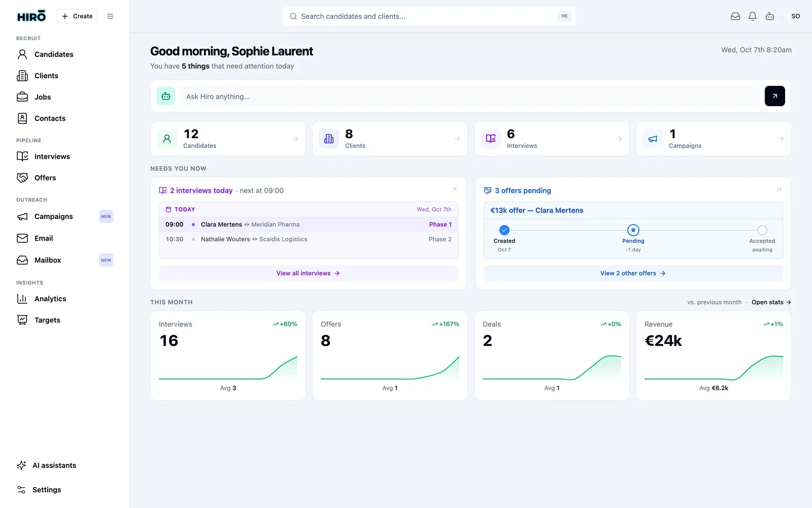Image resolution: width=812 pixels, height=508 pixels.
Task: Click Phase 1 label in Clara Mertens row
Action: point(440,225)
